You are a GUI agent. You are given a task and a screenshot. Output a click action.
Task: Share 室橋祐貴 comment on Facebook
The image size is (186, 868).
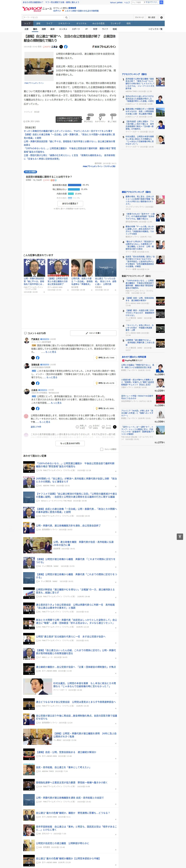click(38, 383)
